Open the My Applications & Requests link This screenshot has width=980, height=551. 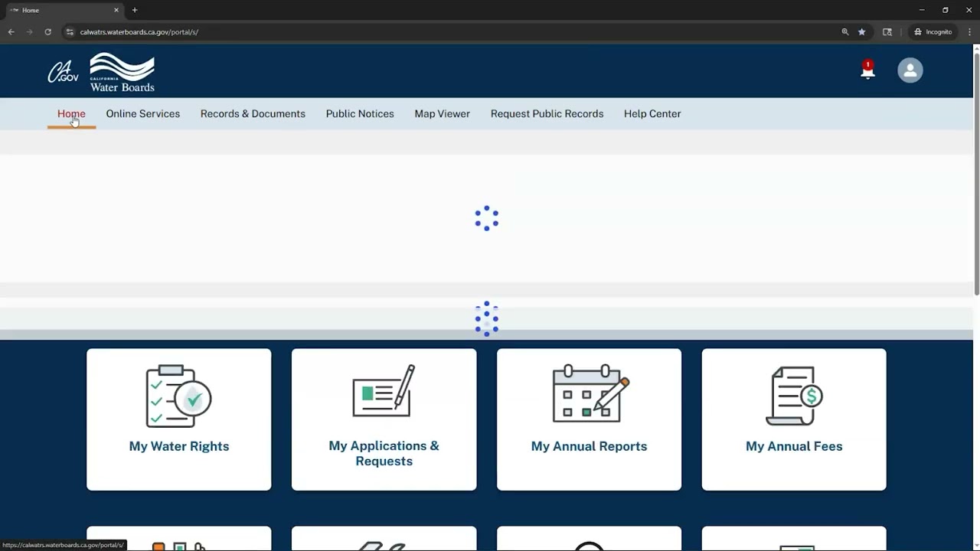click(384, 453)
